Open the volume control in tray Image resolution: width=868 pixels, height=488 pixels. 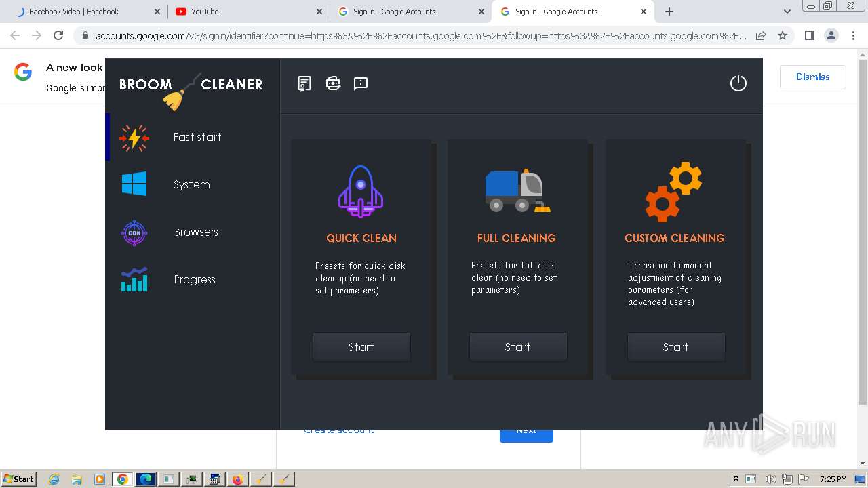pos(771,479)
